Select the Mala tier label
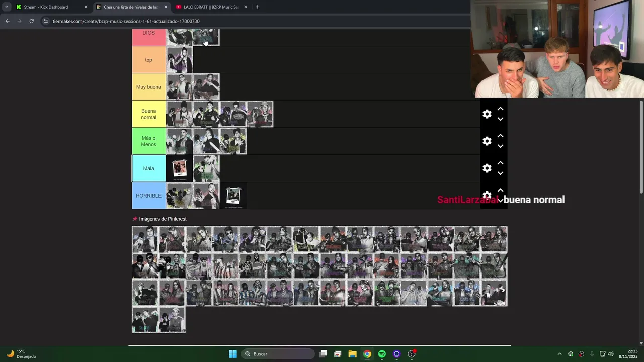 [x=149, y=168]
